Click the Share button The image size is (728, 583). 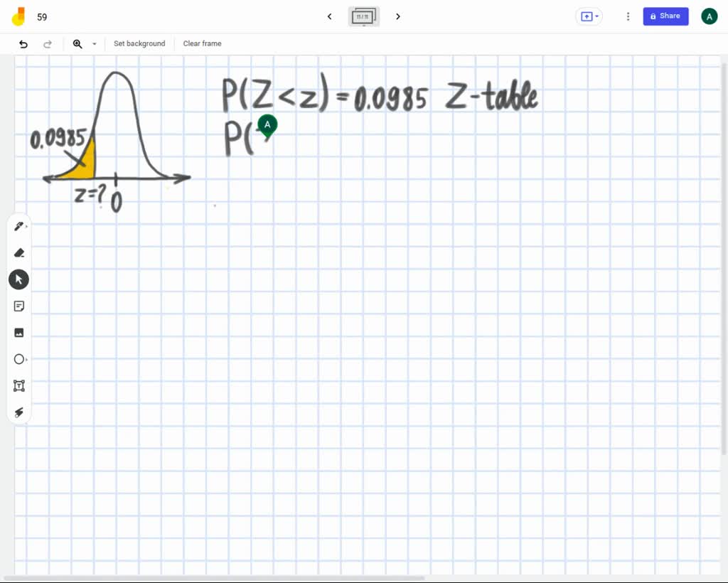click(x=665, y=16)
